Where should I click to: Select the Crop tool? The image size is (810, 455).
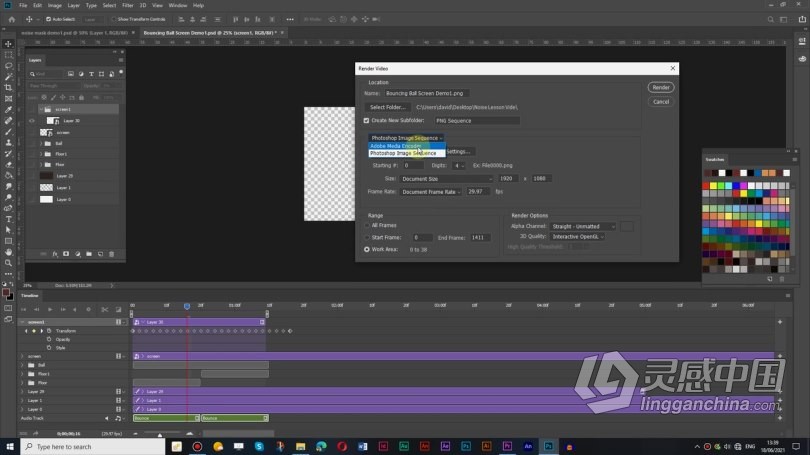[x=8, y=88]
